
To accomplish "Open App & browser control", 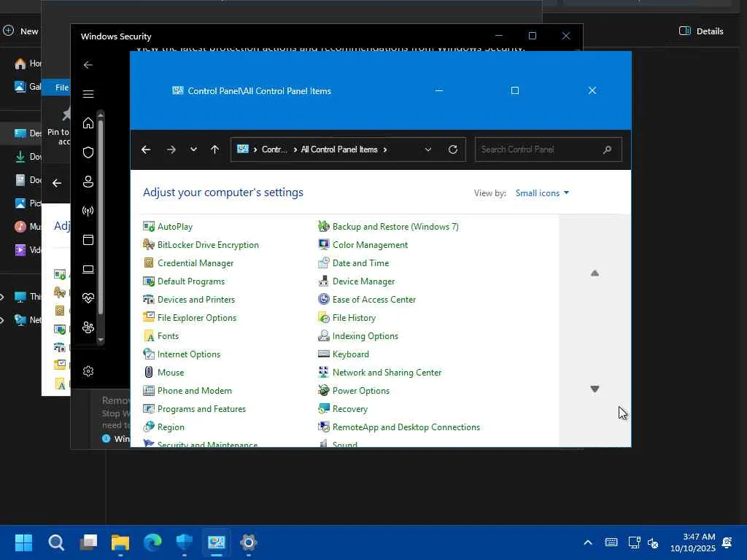I will [88, 240].
